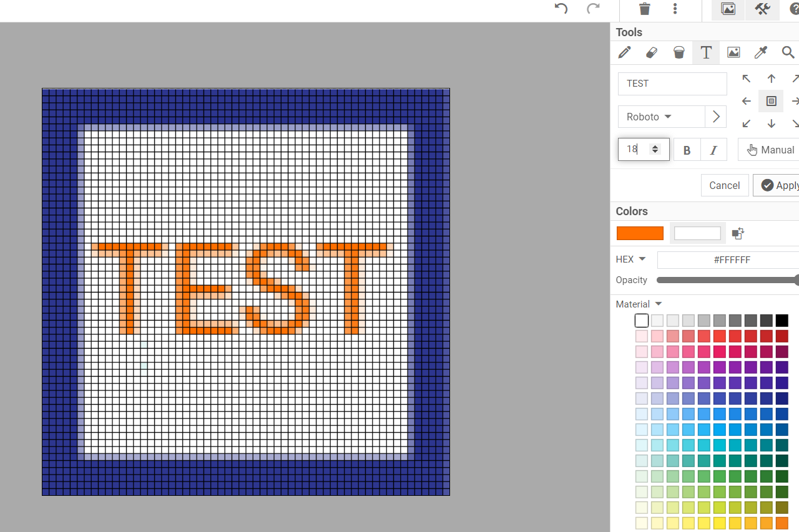Pick the orange foreground color swatch
Screen dimensions: 799x532
pos(640,233)
